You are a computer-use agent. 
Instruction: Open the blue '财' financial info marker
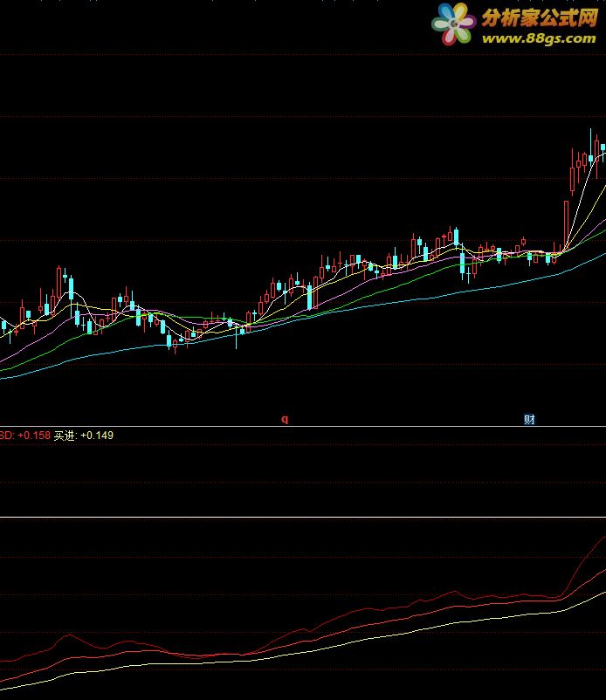[529, 419]
